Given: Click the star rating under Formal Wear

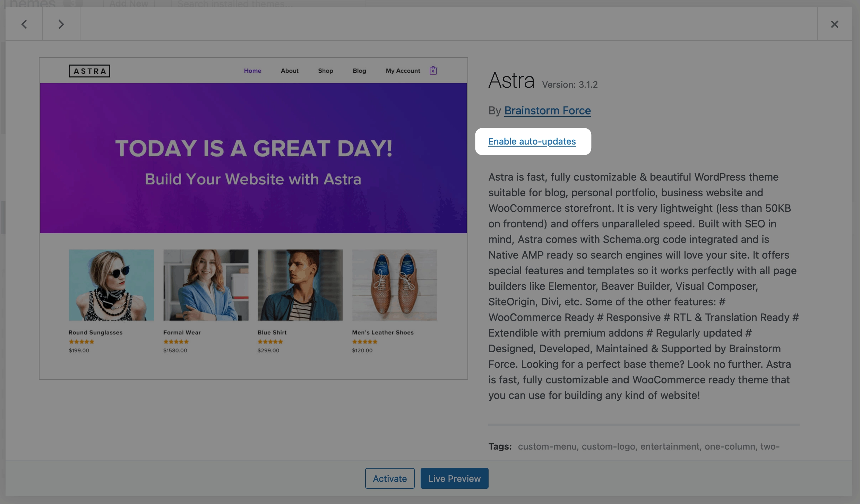Looking at the screenshot, I should coord(176,341).
